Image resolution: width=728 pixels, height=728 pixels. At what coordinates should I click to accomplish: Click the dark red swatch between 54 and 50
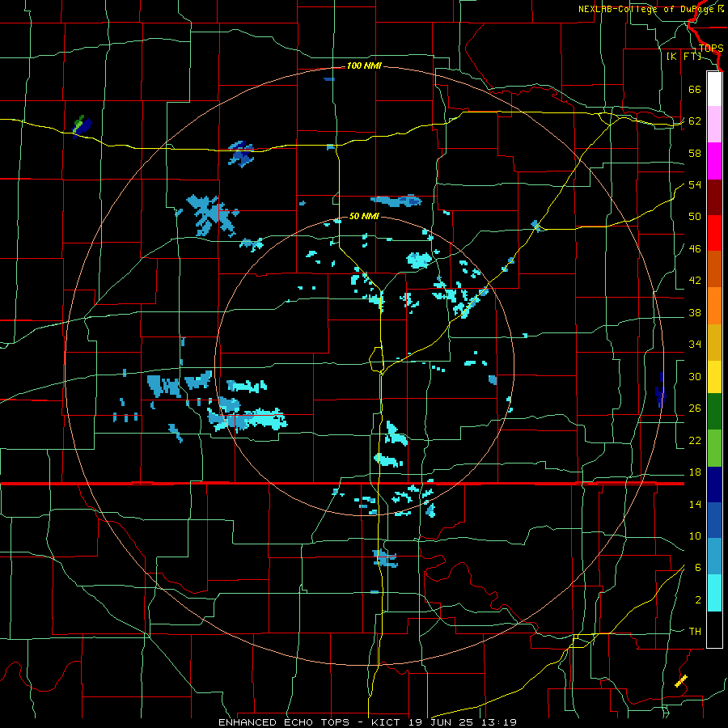pos(714,197)
